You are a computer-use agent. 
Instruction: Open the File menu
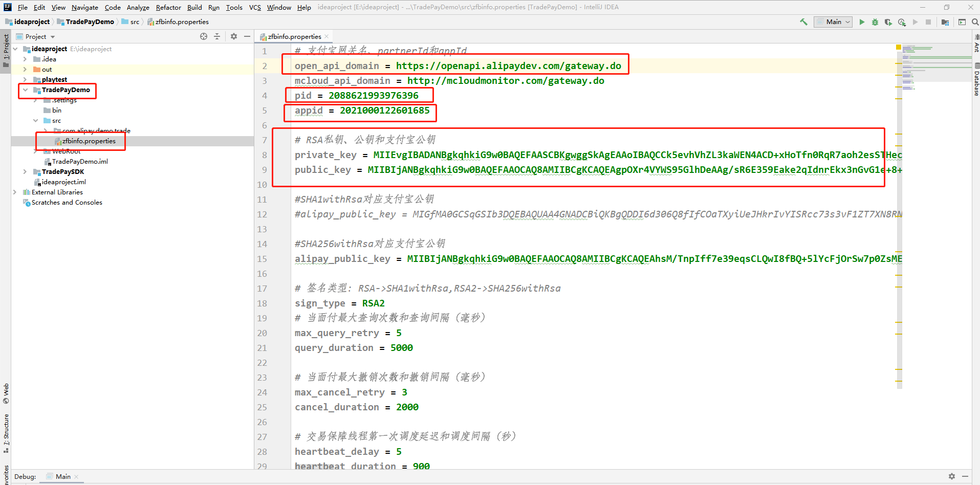[x=23, y=7]
